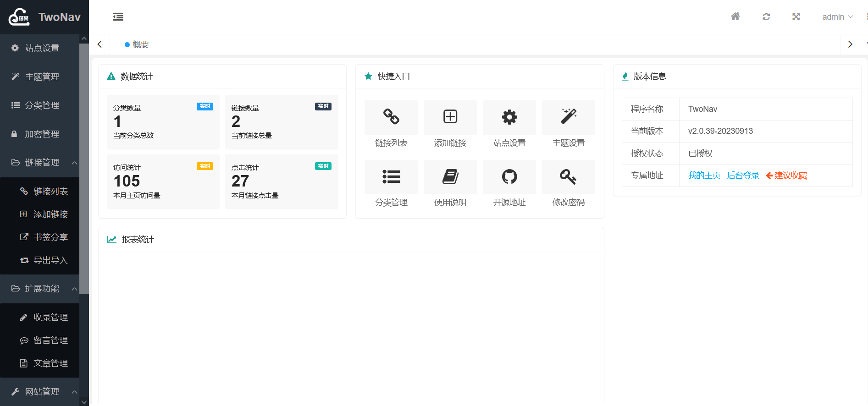This screenshot has height=406, width=868.
Task: Click the wrench icon beside 网站管理
Action: pyautogui.click(x=15, y=392)
